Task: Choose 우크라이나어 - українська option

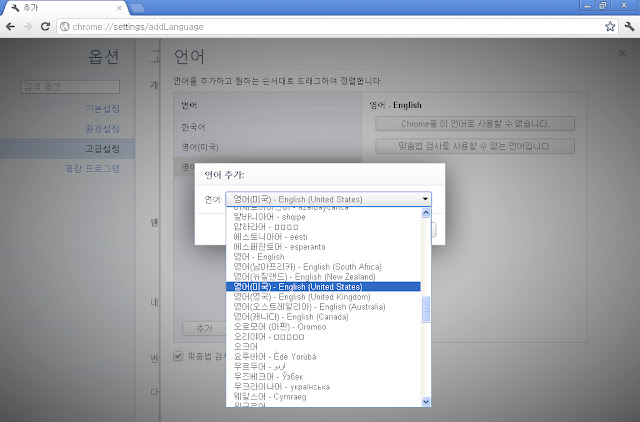Action: click(323, 386)
